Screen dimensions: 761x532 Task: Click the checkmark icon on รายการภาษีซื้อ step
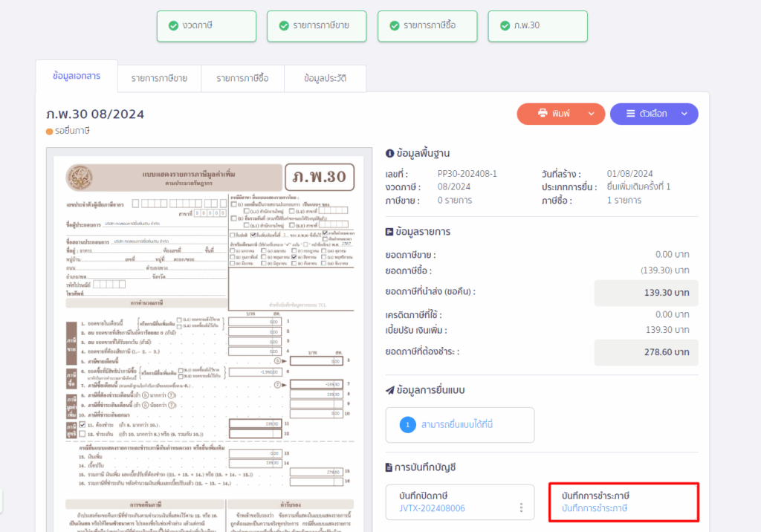point(394,26)
